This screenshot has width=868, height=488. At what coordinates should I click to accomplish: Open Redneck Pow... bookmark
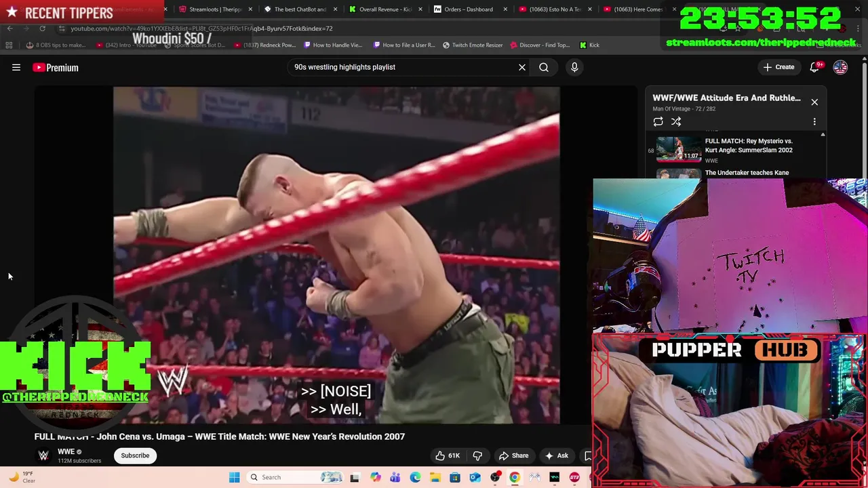265,45
